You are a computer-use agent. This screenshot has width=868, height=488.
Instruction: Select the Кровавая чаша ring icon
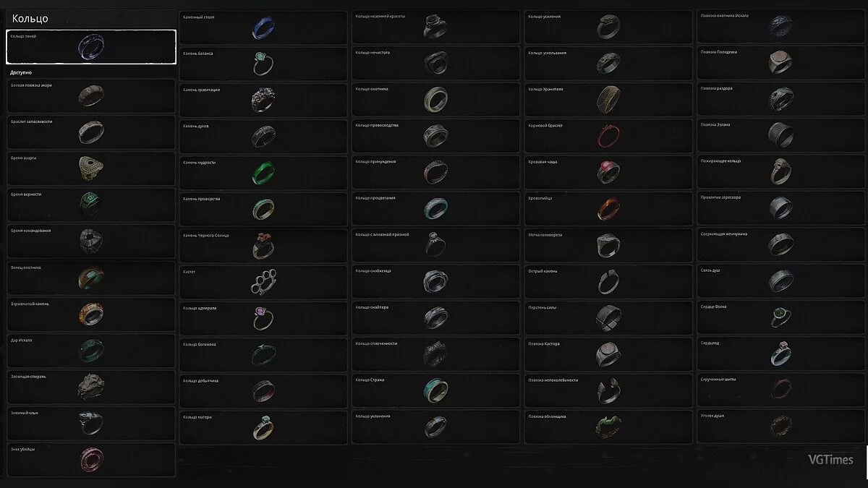point(608,172)
